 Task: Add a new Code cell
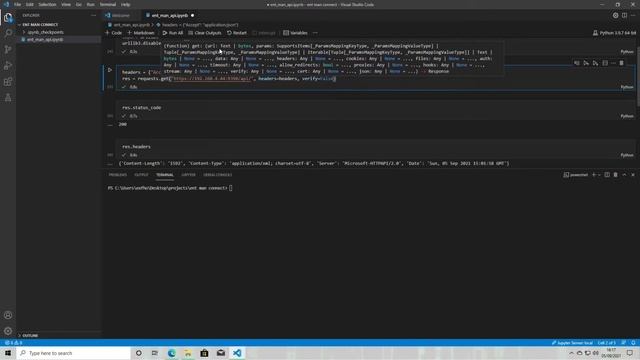[113, 33]
